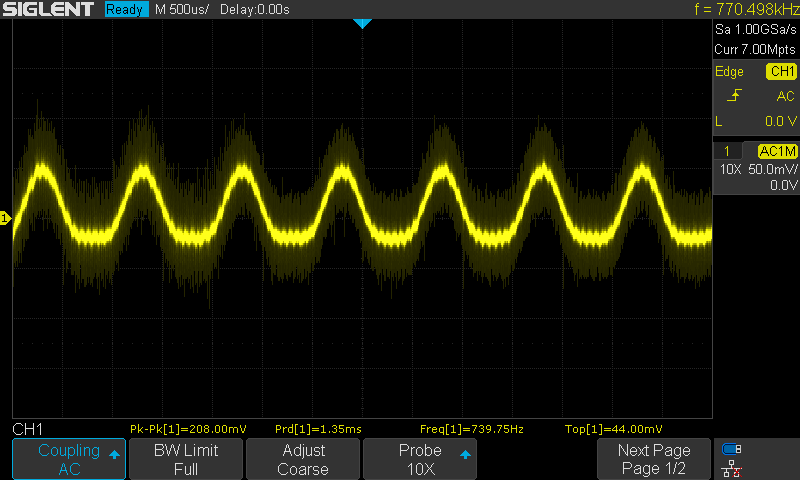Click the Edge trigger type label
The height and width of the screenshot is (480, 800).
point(729,71)
